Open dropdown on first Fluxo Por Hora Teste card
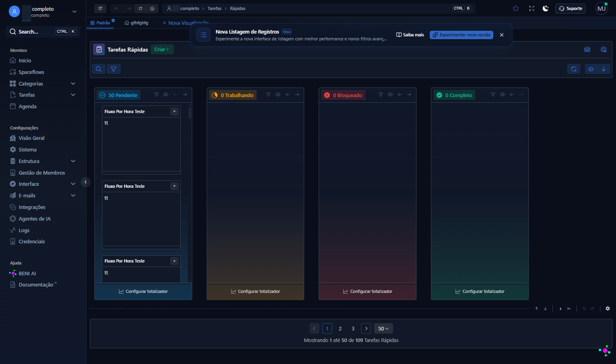The width and height of the screenshot is (616, 364). [x=174, y=111]
